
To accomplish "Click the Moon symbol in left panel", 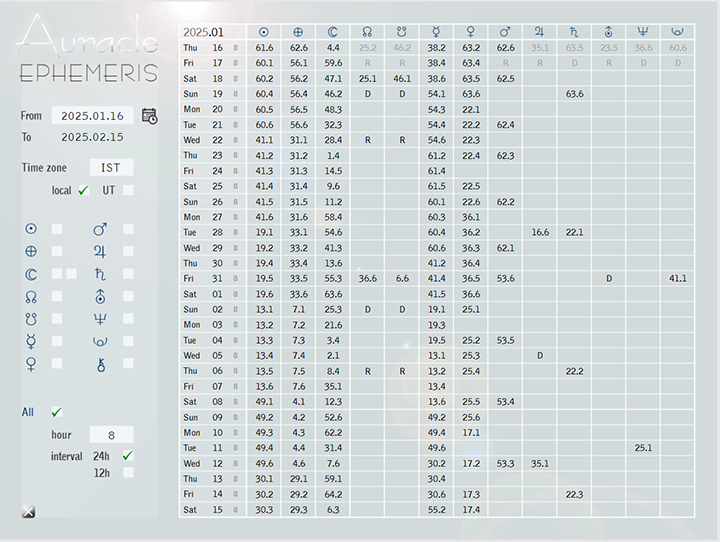I will (31, 274).
